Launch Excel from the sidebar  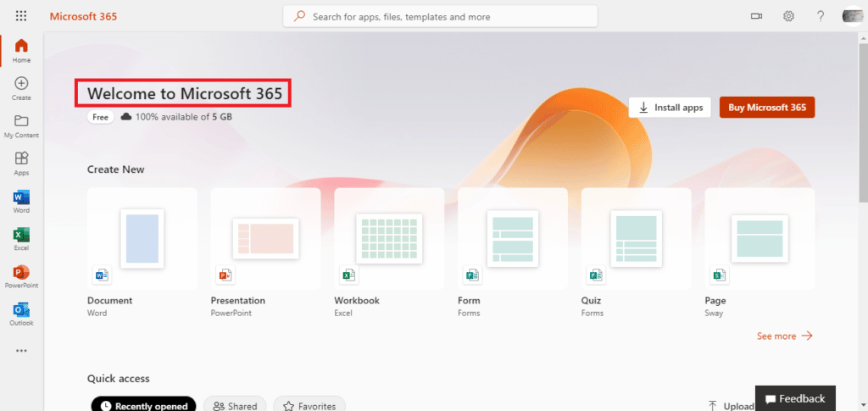[21, 235]
